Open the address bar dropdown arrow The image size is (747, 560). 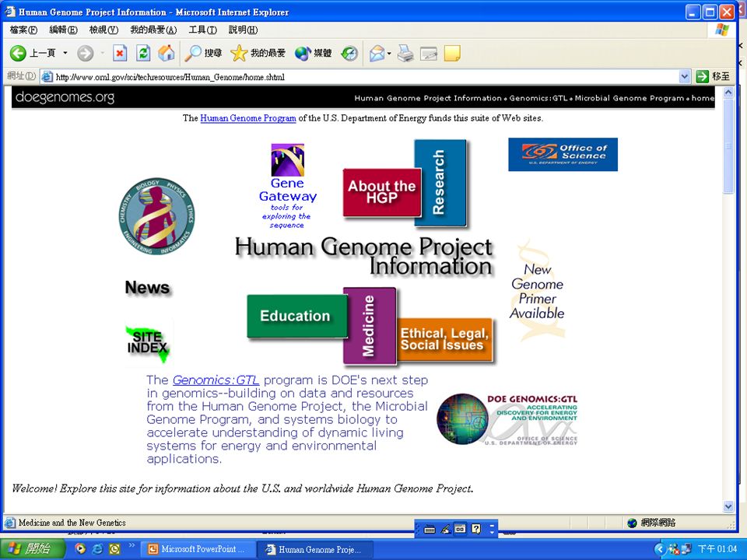pos(685,76)
